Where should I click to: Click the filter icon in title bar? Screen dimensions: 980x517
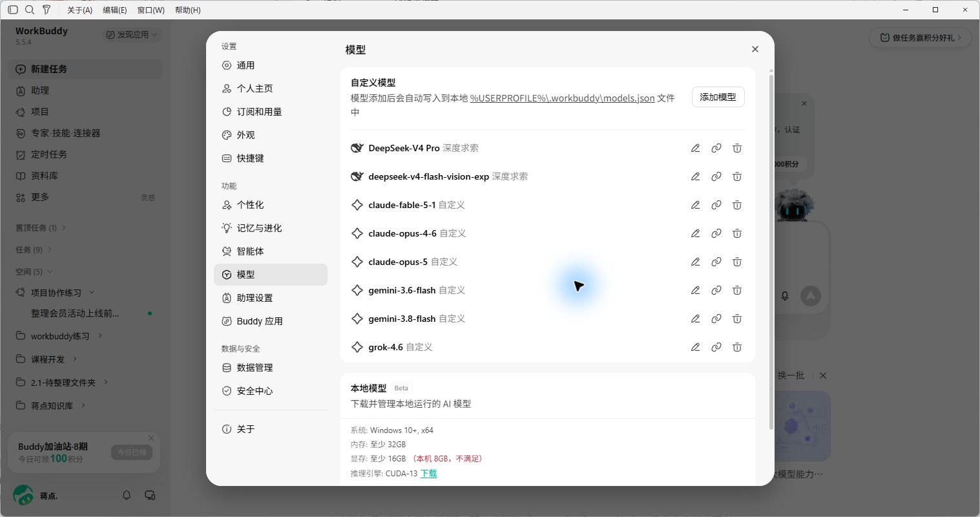[x=47, y=10]
